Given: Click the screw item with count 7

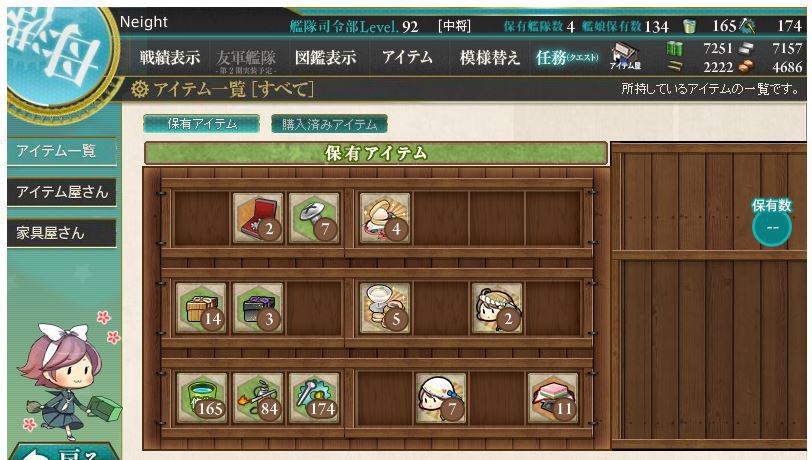Looking at the screenshot, I should coord(314,218).
